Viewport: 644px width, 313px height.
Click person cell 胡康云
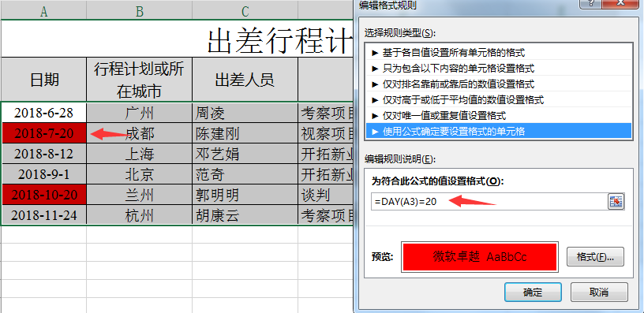(245, 215)
